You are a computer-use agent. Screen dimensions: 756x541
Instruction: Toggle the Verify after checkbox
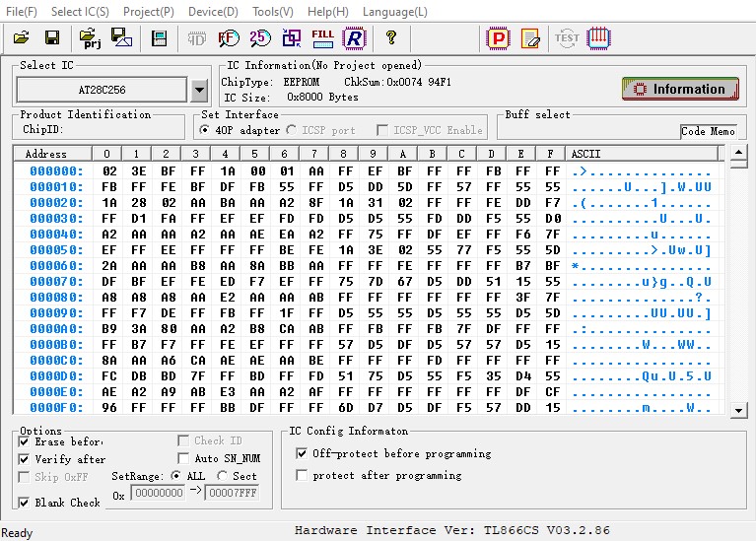click(x=24, y=459)
